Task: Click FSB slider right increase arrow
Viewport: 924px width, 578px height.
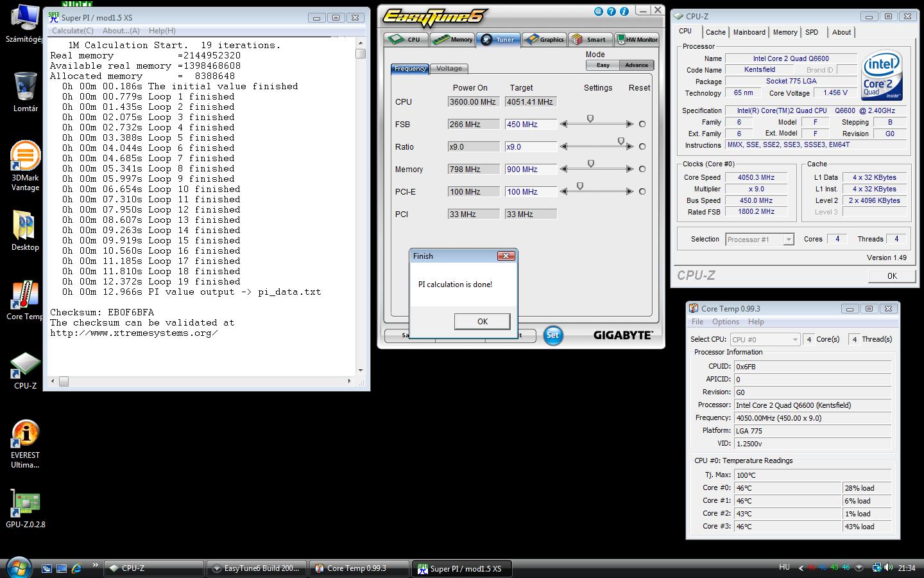Action: (629, 124)
